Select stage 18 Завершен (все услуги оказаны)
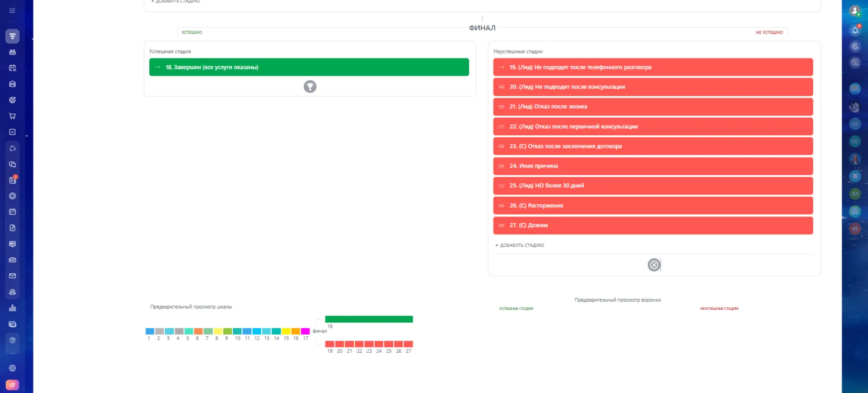Image resolution: width=868 pixels, height=393 pixels. click(x=309, y=67)
